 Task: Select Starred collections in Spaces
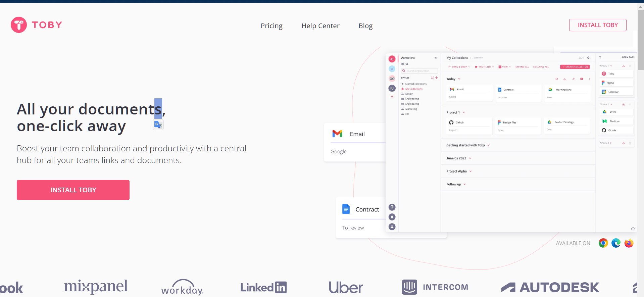[x=415, y=84]
